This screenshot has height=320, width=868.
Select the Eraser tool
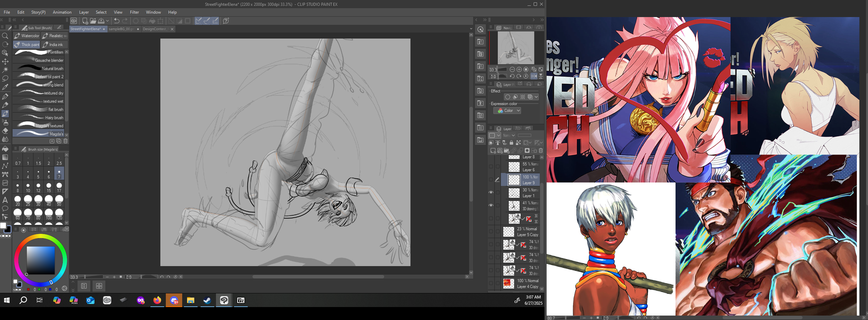(x=5, y=131)
